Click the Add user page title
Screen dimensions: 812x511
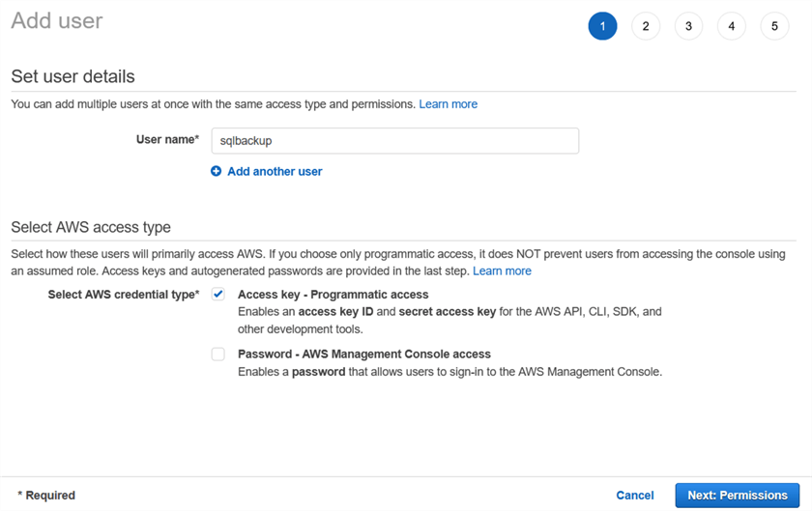pyautogui.click(x=57, y=20)
